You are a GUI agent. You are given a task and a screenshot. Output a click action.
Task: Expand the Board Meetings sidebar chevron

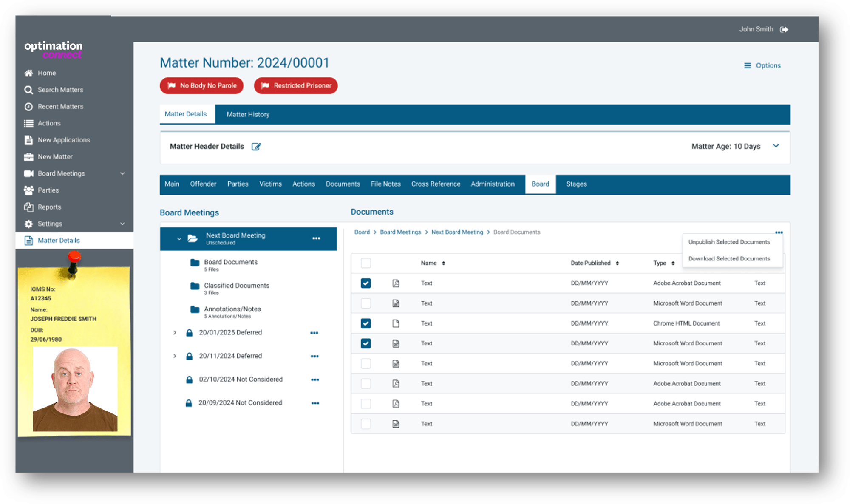coord(122,173)
